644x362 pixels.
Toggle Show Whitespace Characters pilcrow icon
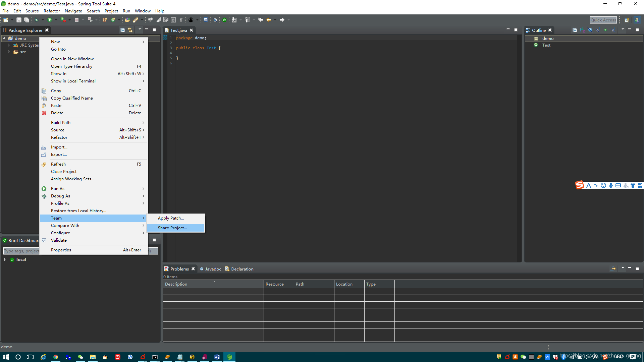[181, 20]
